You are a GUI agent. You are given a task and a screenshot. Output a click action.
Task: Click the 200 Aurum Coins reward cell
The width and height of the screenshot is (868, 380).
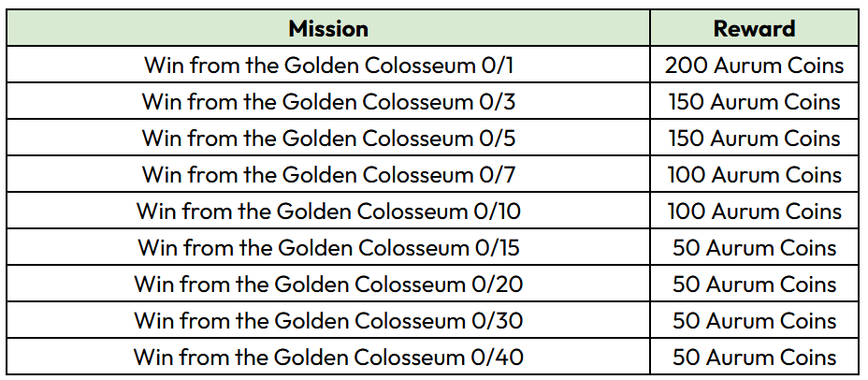pos(754,66)
